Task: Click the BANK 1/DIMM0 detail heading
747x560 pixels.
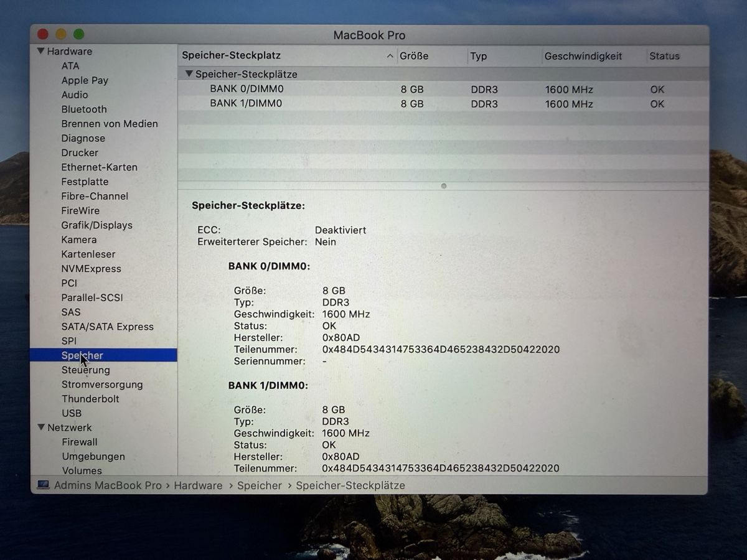Action: [269, 386]
